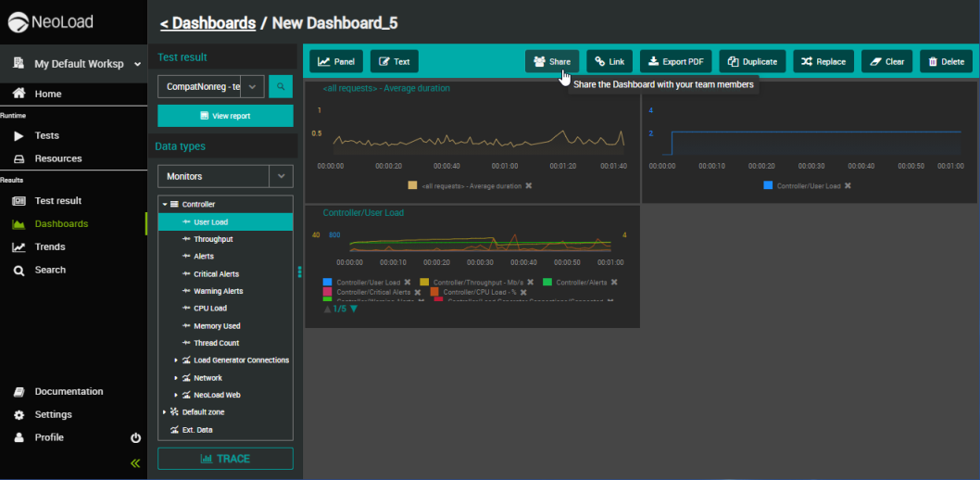
Task: Expand the Load Generator Connections node
Action: pyautogui.click(x=176, y=360)
